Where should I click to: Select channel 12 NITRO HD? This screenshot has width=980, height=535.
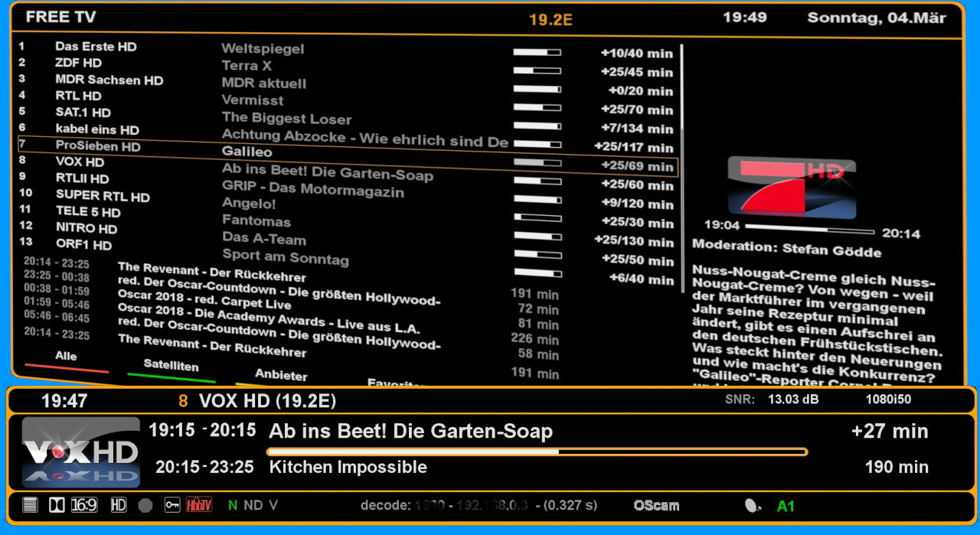point(87,228)
